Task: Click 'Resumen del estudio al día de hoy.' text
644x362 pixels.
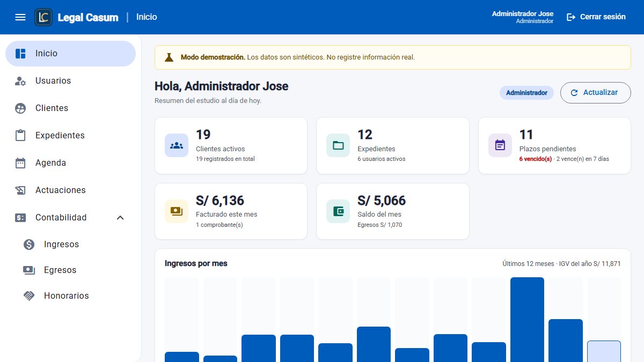Action: tap(208, 100)
